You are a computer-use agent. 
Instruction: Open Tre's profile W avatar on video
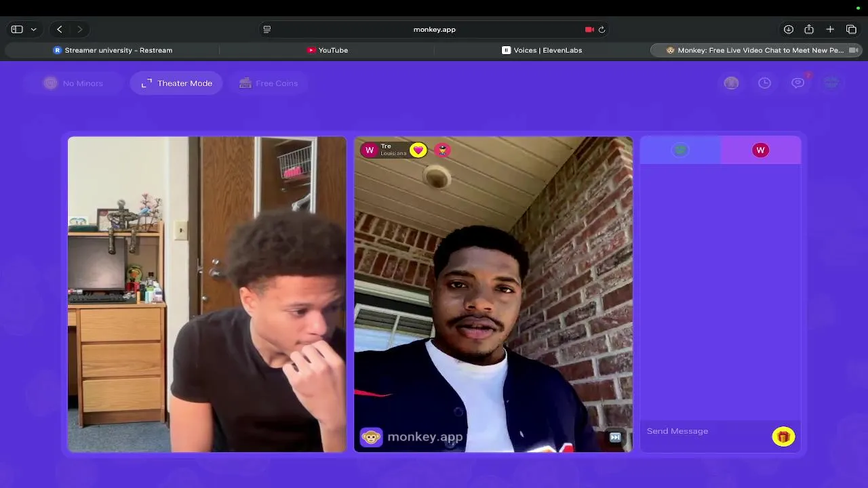point(370,150)
